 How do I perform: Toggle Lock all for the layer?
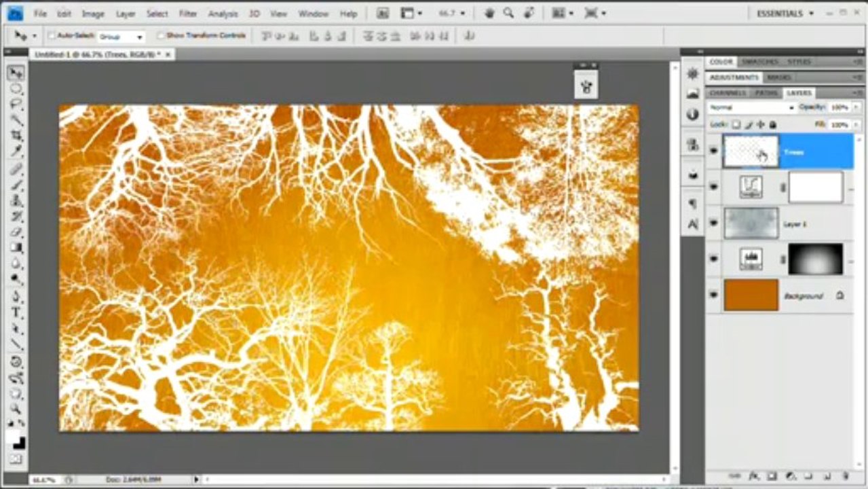(x=772, y=125)
